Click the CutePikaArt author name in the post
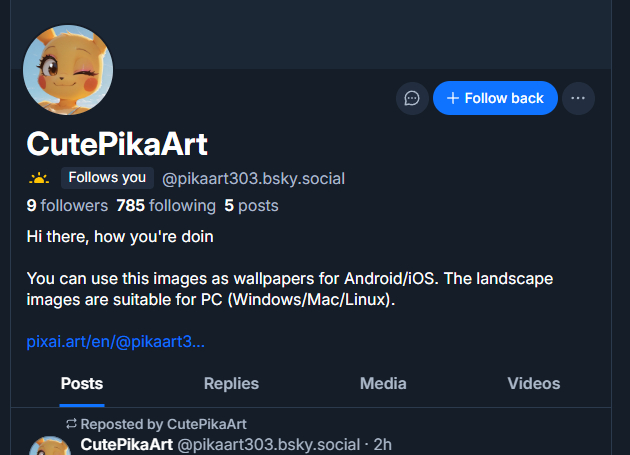The height and width of the screenshot is (455, 630). click(126, 443)
